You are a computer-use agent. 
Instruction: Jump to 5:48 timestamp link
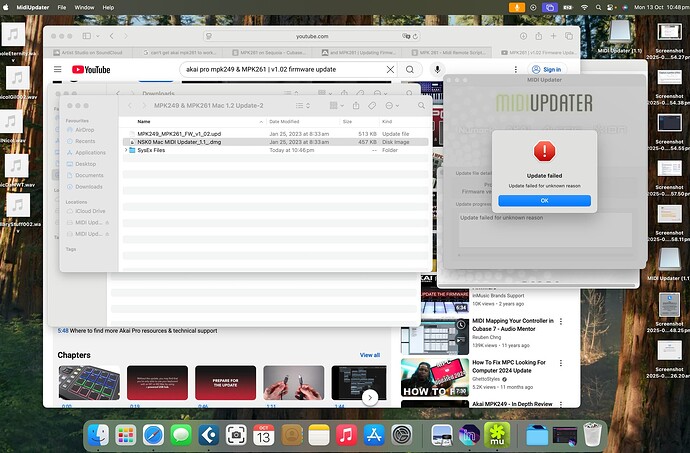62,331
